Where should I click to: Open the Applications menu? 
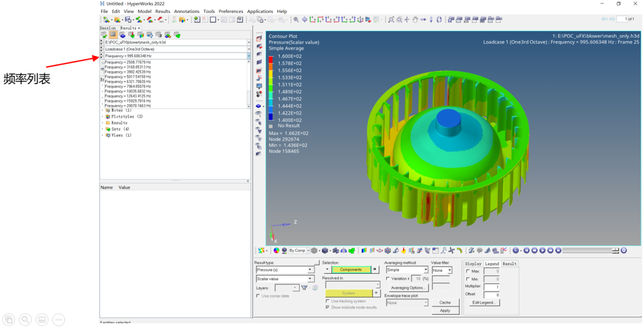(260, 11)
